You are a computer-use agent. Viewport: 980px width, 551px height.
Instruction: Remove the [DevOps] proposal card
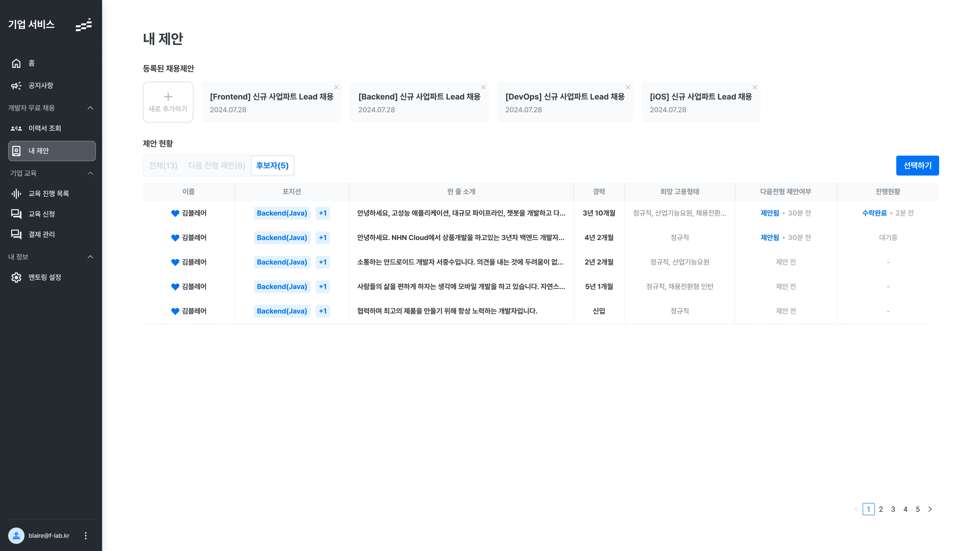628,88
